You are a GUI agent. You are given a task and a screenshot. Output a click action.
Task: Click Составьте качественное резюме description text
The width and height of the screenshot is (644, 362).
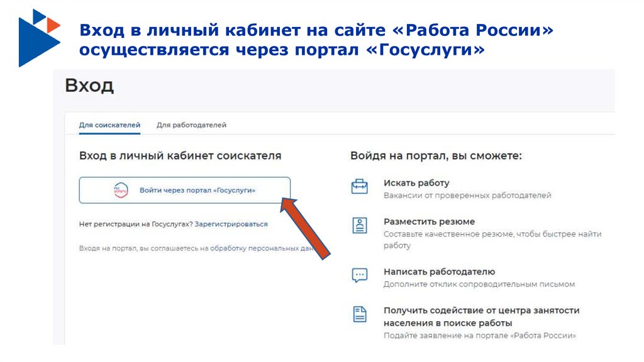pos(492,239)
